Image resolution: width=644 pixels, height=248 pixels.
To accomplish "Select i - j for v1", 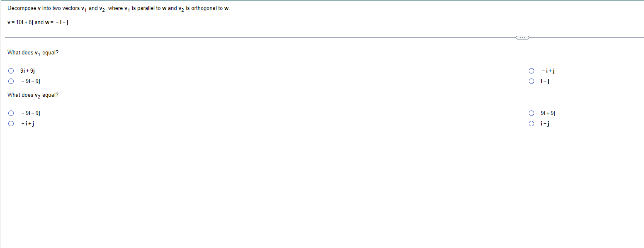I will coord(532,81).
